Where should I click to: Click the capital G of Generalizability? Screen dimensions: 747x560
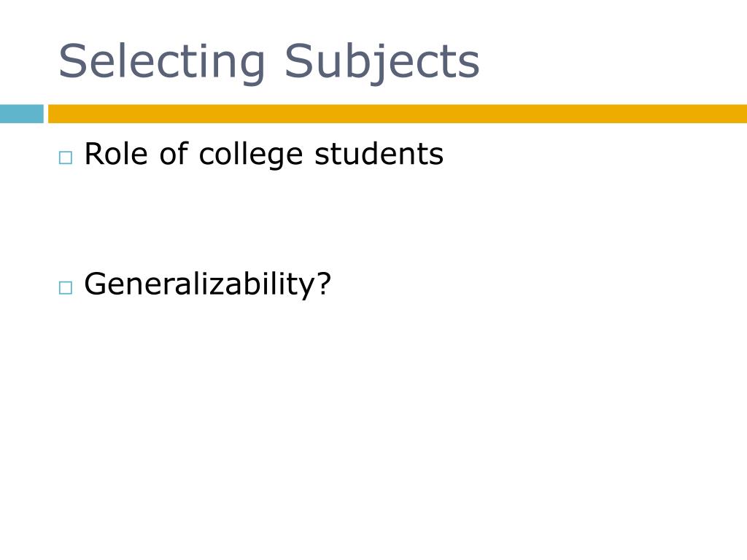(96, 284)
